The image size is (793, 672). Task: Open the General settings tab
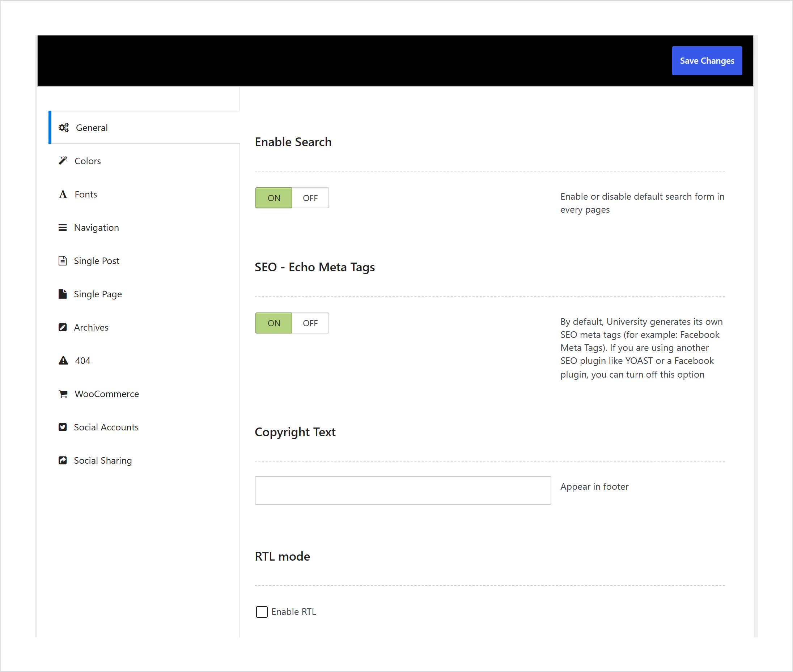pos(144,128)
